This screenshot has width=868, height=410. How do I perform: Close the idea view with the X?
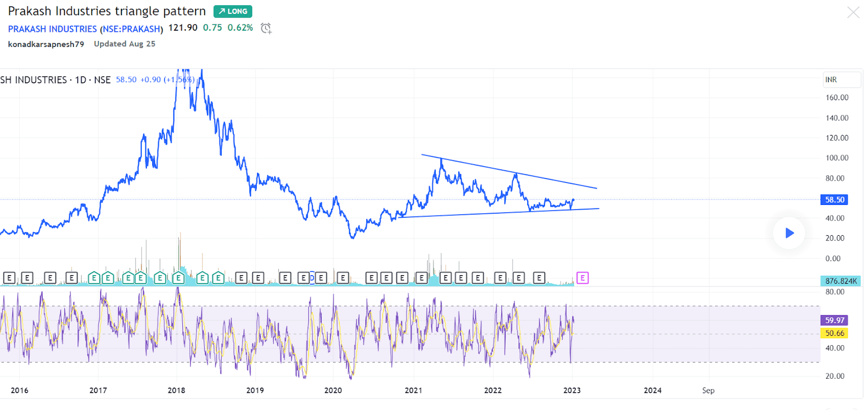tap(854, 12)
